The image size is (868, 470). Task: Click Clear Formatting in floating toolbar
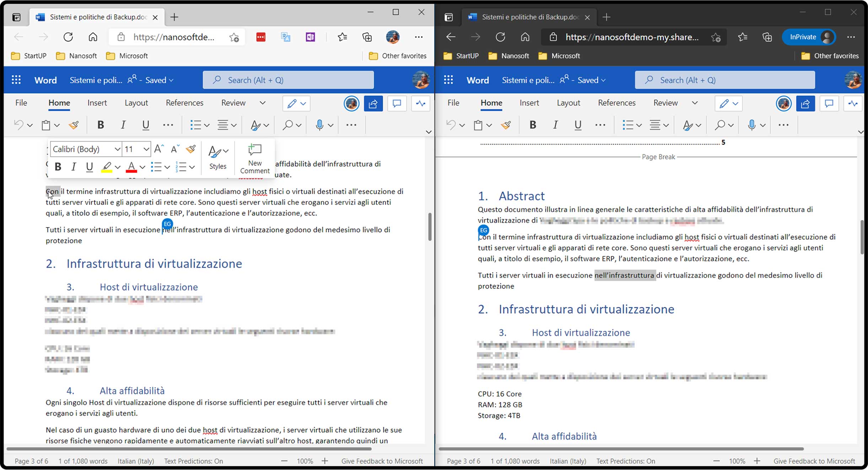point(191,149)
